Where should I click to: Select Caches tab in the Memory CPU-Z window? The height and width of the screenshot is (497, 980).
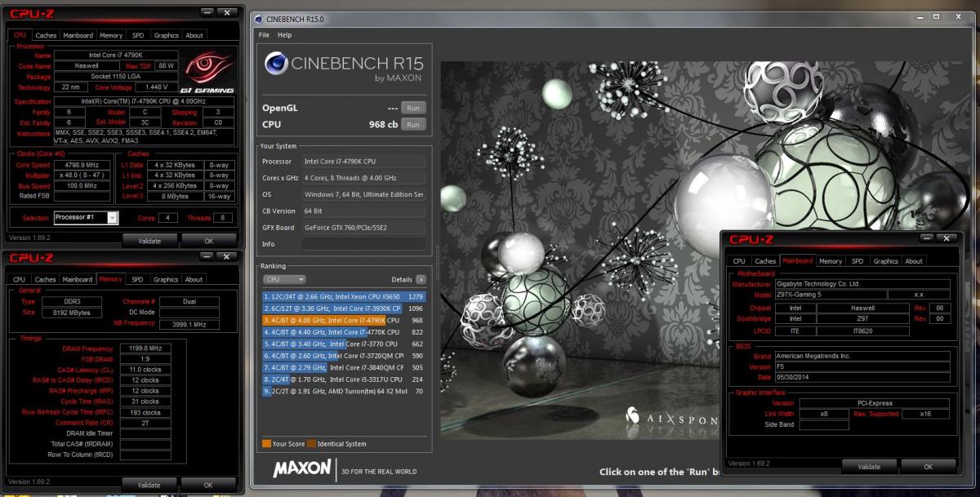click(46, 279)
